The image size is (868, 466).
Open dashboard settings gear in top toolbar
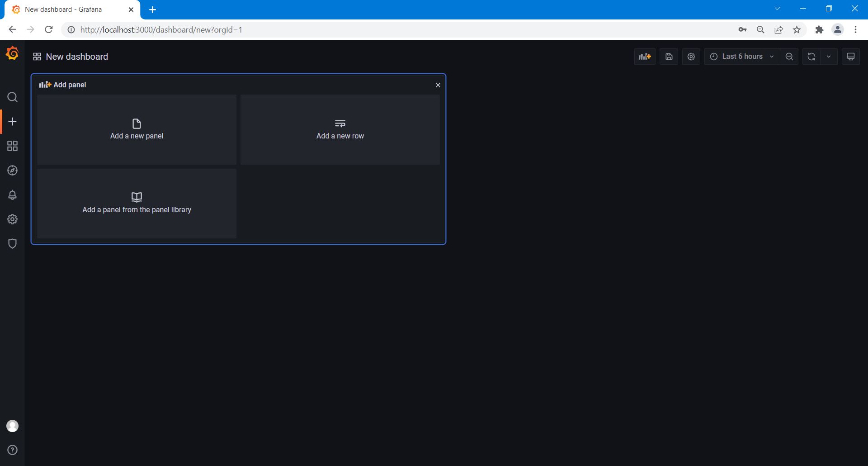tap(691, 57)
